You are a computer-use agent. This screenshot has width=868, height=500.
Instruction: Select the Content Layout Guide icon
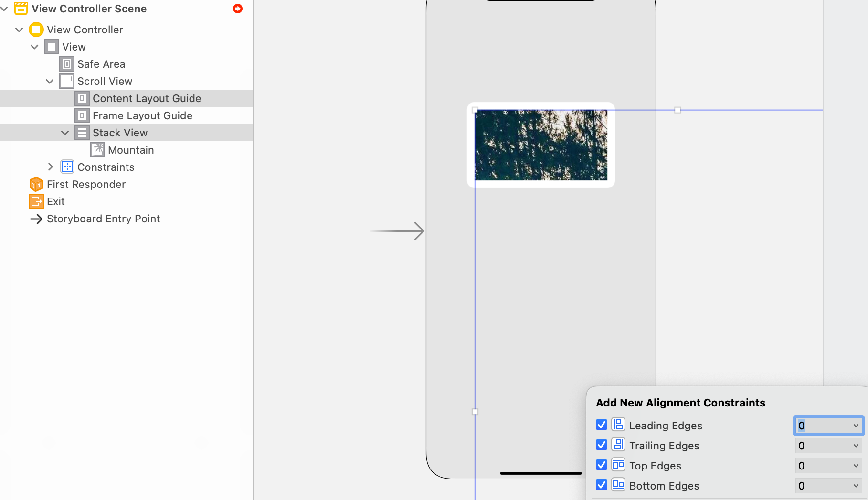coord(82,98)
